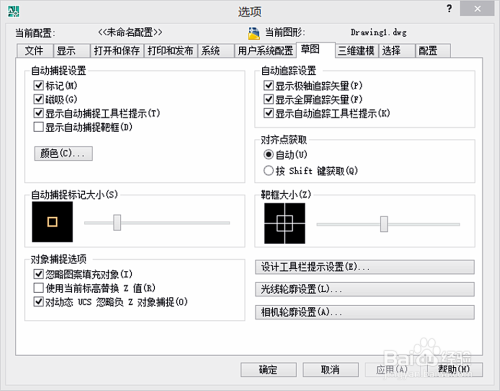
Task: Open 设计工具栏提示设置(E)... button
Action: (365, 267)
